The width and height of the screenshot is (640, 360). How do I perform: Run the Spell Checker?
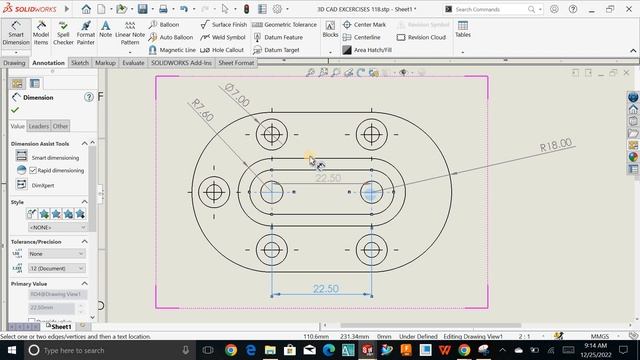(x=63, y=33)
